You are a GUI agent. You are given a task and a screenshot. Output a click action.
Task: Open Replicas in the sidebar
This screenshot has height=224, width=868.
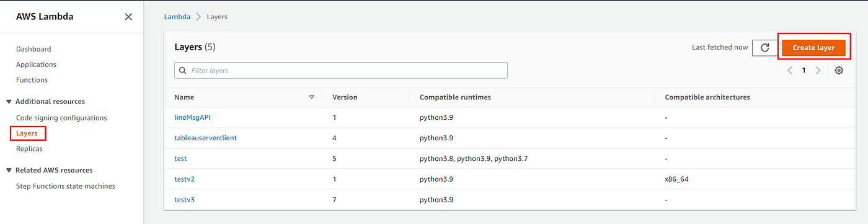[29, 149]
